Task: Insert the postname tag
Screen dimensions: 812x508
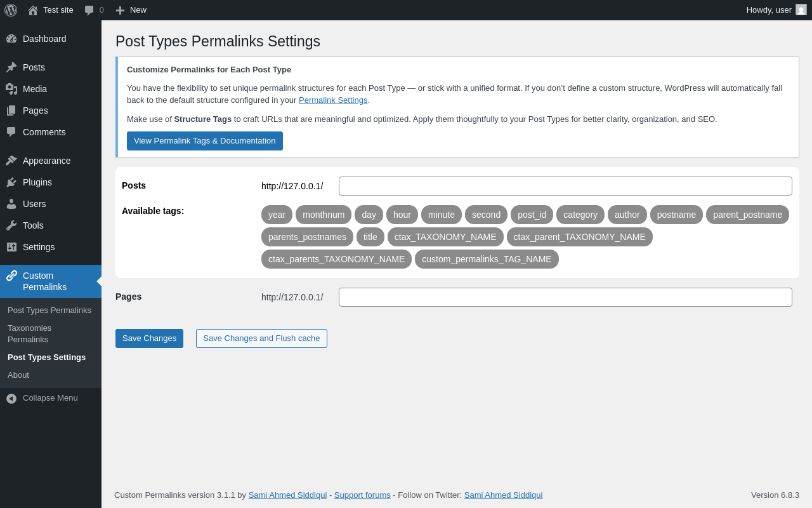Action: coord(676,215)
